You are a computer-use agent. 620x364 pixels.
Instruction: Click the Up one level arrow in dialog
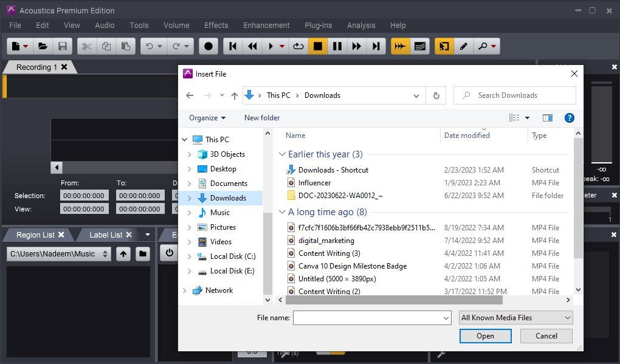(235, 95)
